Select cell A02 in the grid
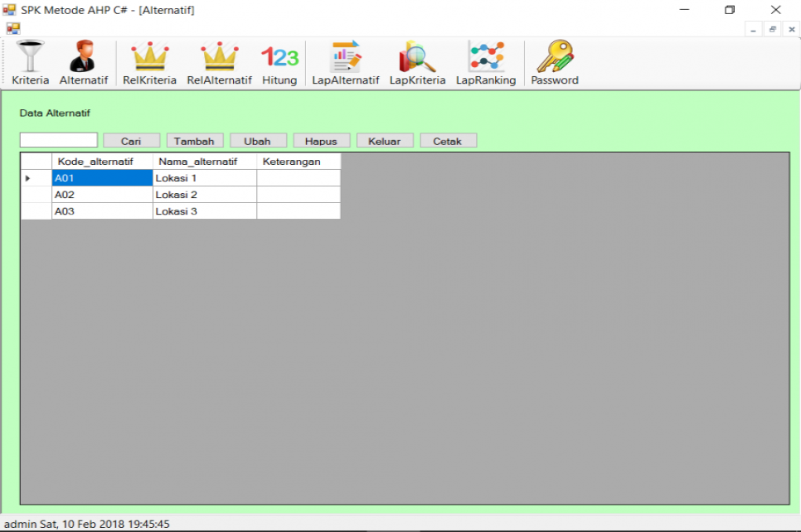This screenshot has width=801, height=532. 102,195
